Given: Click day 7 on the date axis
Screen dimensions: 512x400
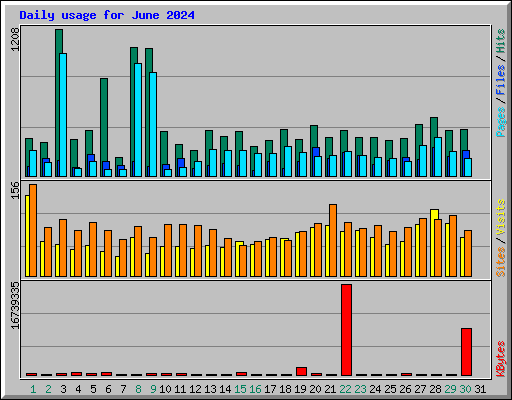Looking at the screenshot, I should click(123, 389).
